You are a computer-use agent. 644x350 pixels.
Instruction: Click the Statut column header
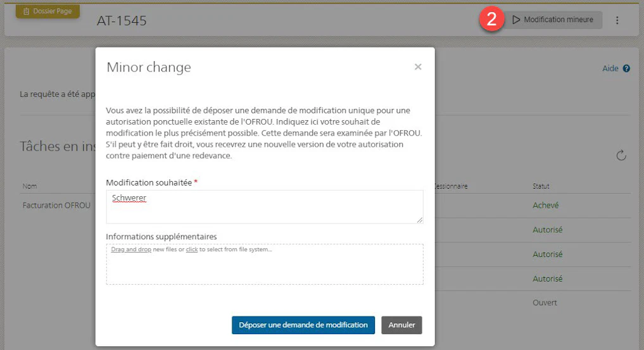tap(541, 186)
